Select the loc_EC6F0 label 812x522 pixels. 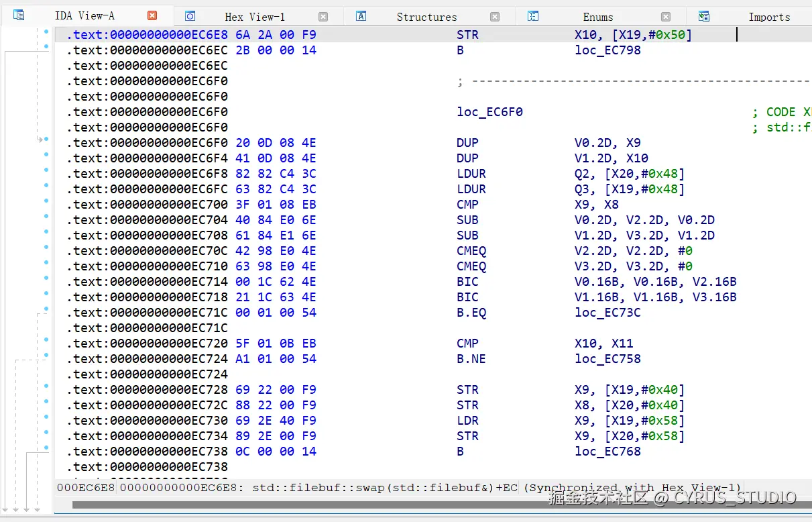489,112
